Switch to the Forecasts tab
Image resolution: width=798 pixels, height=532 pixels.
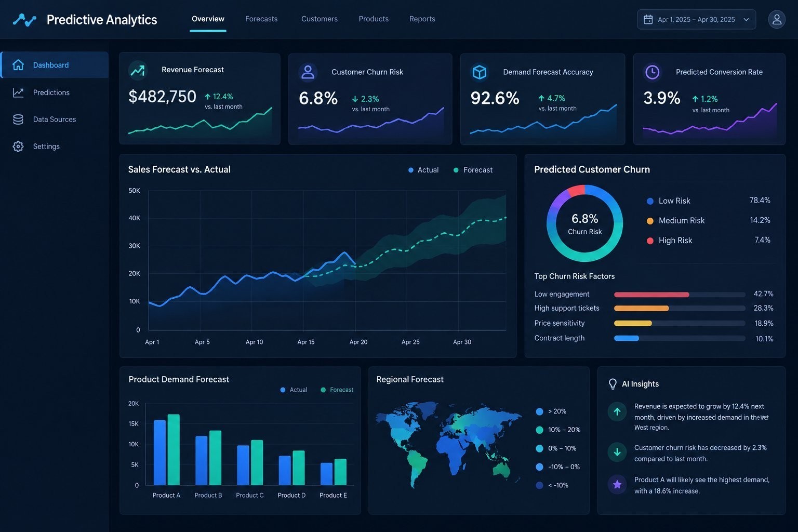point(261,19)
